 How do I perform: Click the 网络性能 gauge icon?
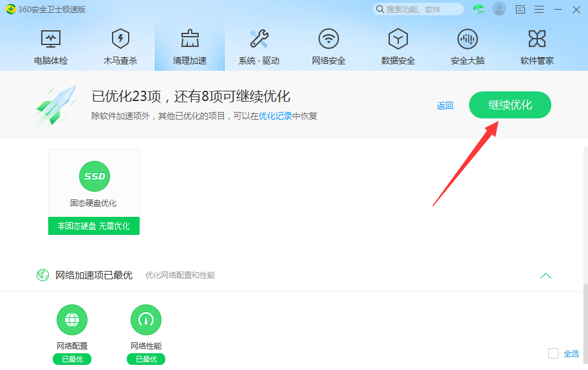point(146,320)
